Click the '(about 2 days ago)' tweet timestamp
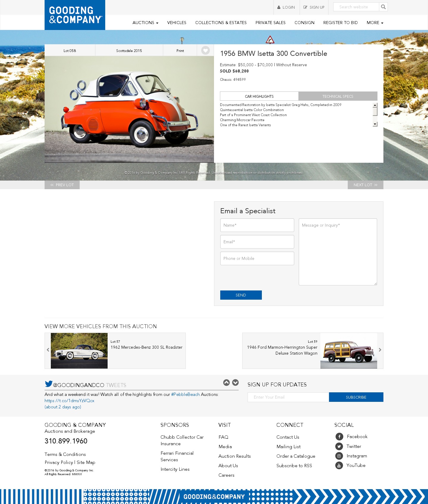Screen dimensions: 428x504 click(x=63, y=407)
